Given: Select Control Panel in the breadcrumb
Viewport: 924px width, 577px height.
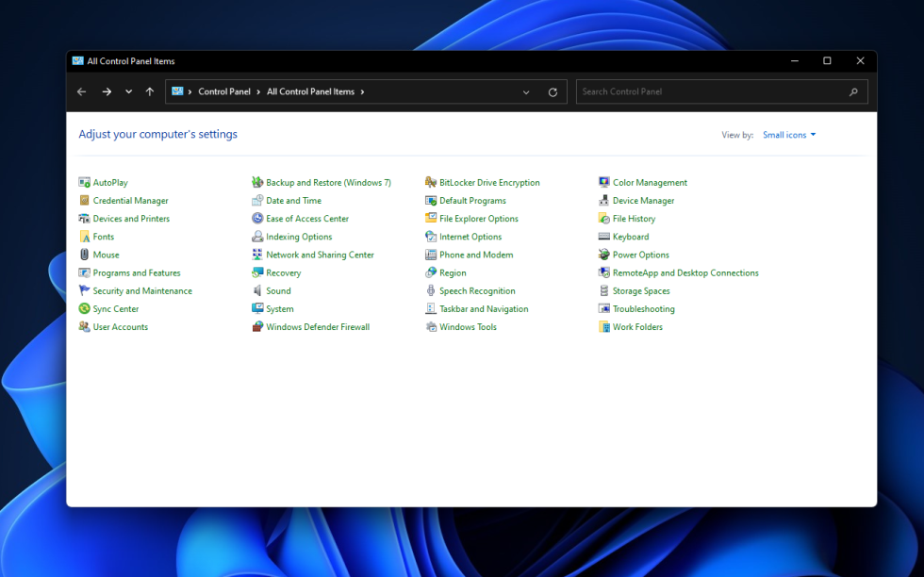Looking at the screenshot, I should click(224, 91).
